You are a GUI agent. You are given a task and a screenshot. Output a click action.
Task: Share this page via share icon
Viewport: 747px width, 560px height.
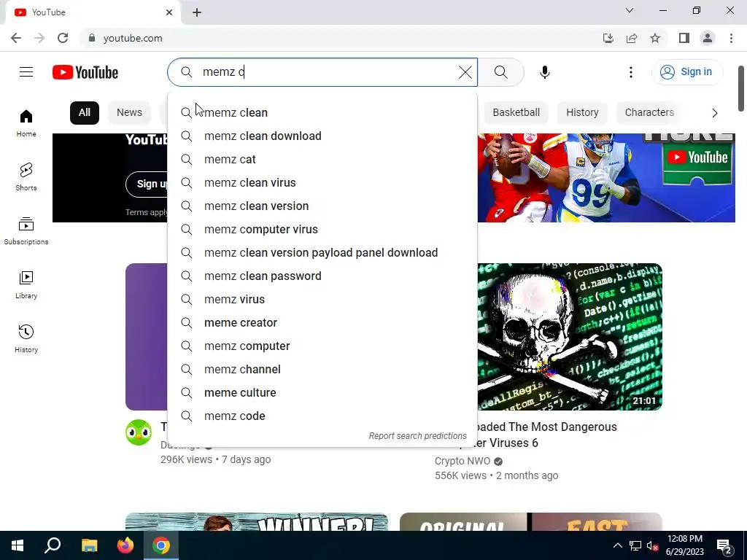point(632,38)
